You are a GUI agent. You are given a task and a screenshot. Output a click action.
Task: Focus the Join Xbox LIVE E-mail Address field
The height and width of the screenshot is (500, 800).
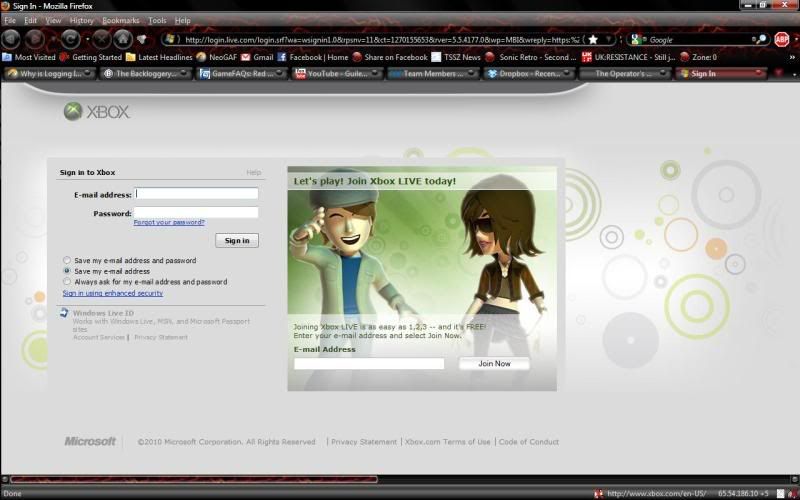tap(369, 363)
